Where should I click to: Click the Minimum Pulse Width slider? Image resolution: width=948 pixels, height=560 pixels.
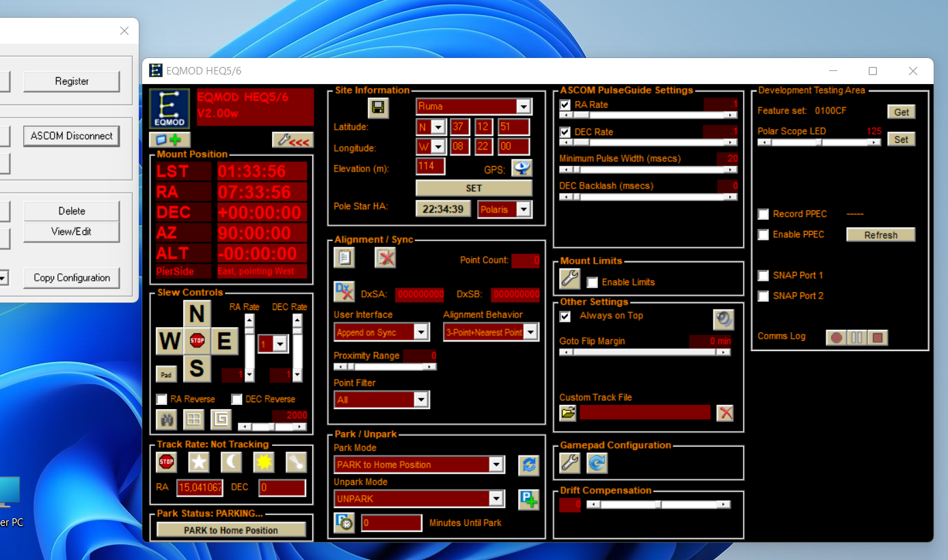648,170
